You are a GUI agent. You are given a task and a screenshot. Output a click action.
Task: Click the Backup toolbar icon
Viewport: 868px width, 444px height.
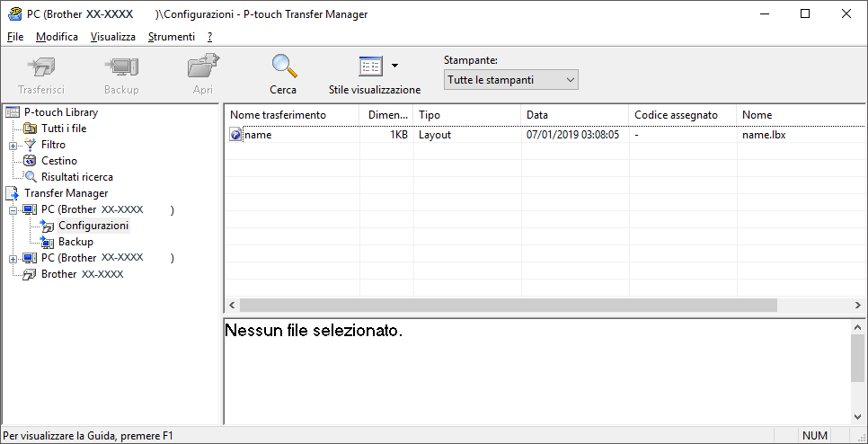coord(121,67)
